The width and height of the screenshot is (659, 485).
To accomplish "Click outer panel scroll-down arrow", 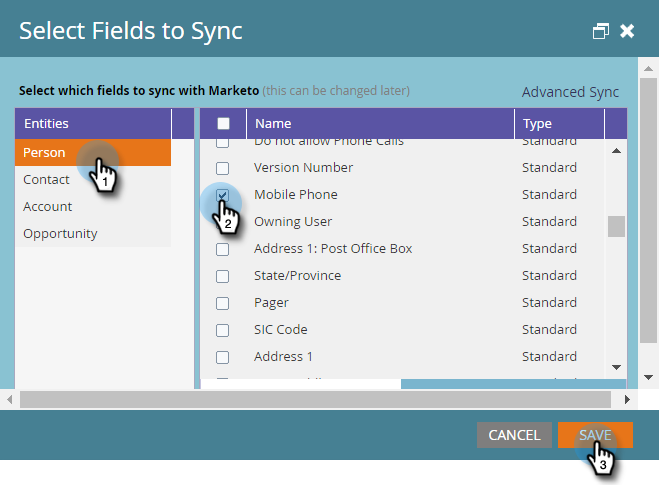I will coord(648,377).
